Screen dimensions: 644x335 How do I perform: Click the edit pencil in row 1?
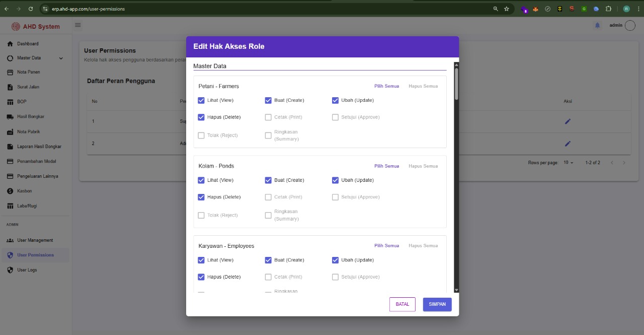568,121
